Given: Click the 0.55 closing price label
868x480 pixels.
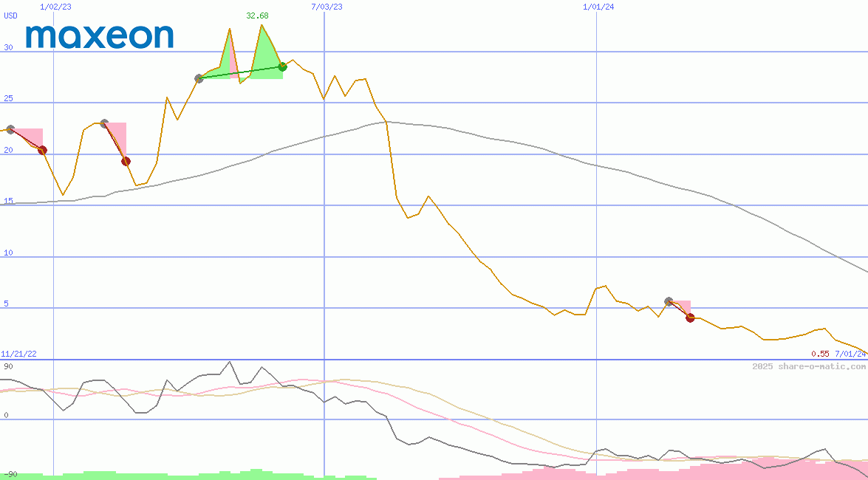Looking at the screenshot, I should 819,354.
